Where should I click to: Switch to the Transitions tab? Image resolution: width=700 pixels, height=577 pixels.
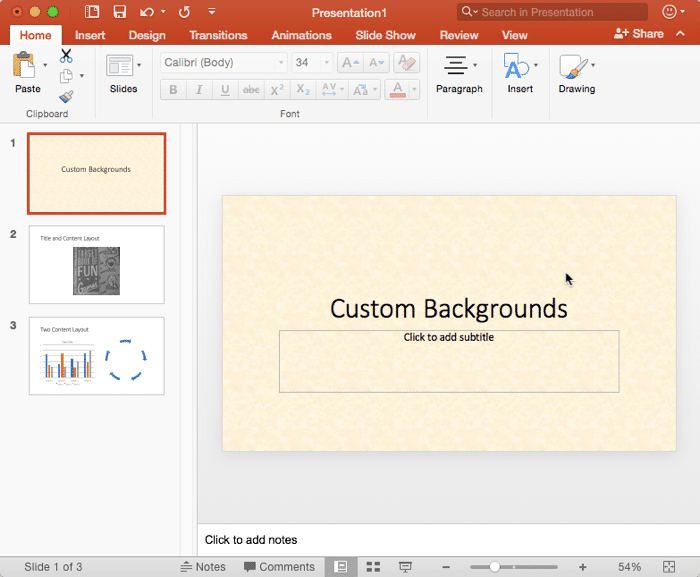pyautogui.click(x=218, y=35)
